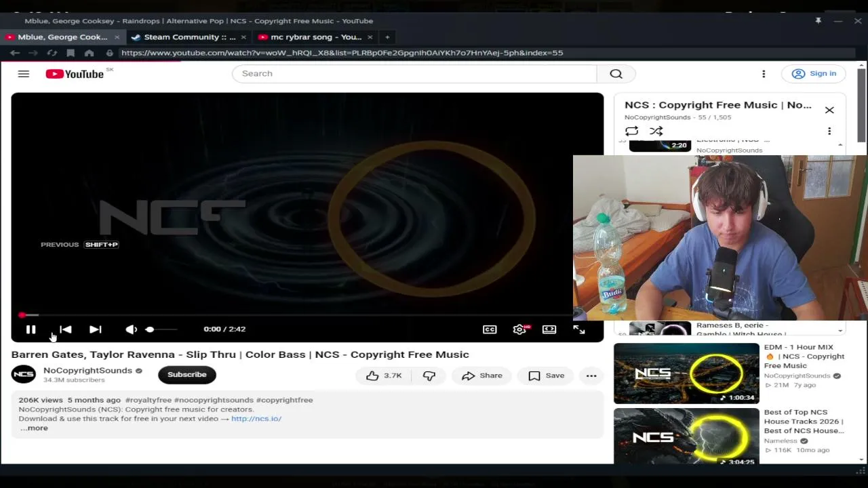Screen dimensions: 868x488
Task: Open the Best of Top NCS House Tracks title
Action: click(x=804, y=422)
